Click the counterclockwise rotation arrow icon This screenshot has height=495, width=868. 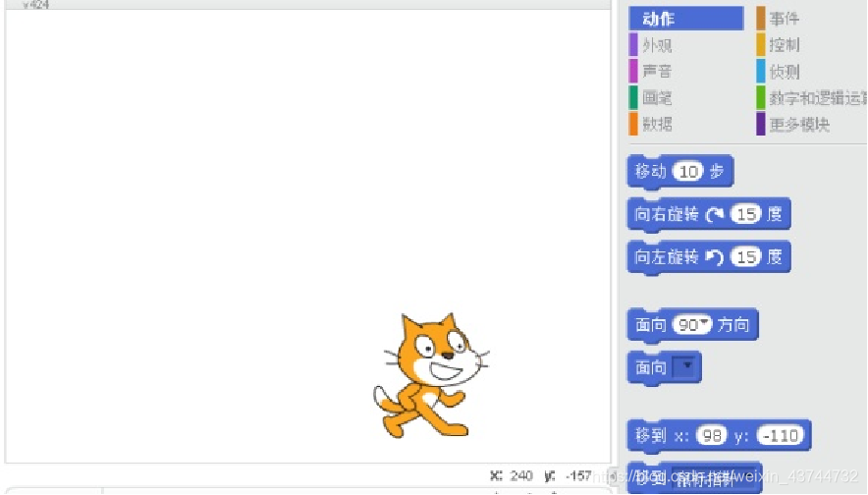(715, 257)
